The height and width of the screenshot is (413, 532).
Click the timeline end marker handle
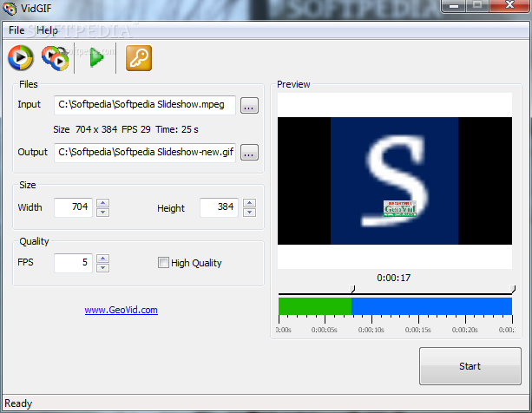point(513,289)
